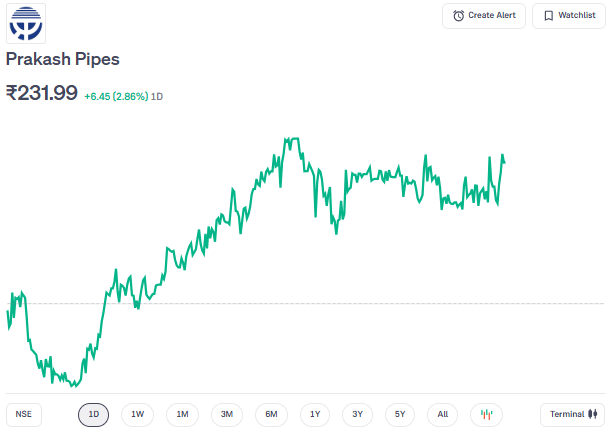Click the Create Alert button
Image resolution: width=606 pixels, height=431 pixels.
pos(485,16)
